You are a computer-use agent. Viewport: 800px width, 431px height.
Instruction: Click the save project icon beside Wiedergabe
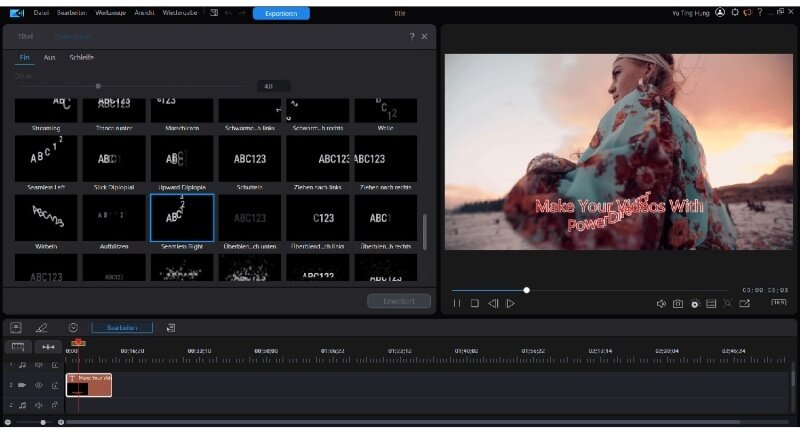214,13
